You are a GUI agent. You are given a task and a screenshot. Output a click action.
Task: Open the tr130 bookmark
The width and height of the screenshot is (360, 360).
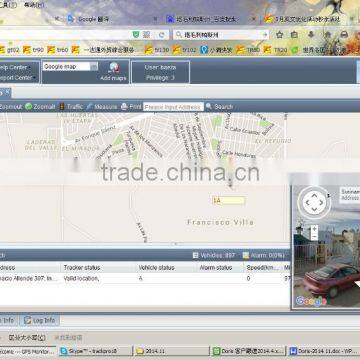(x=157, y=50)
